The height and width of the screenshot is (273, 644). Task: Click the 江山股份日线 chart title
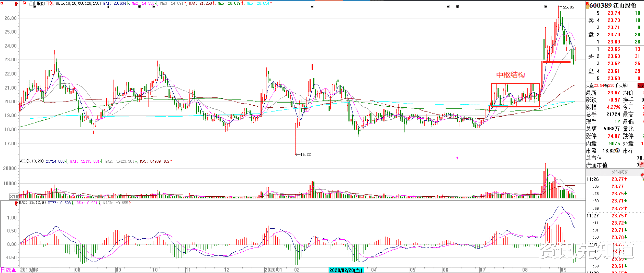[41, 3]
